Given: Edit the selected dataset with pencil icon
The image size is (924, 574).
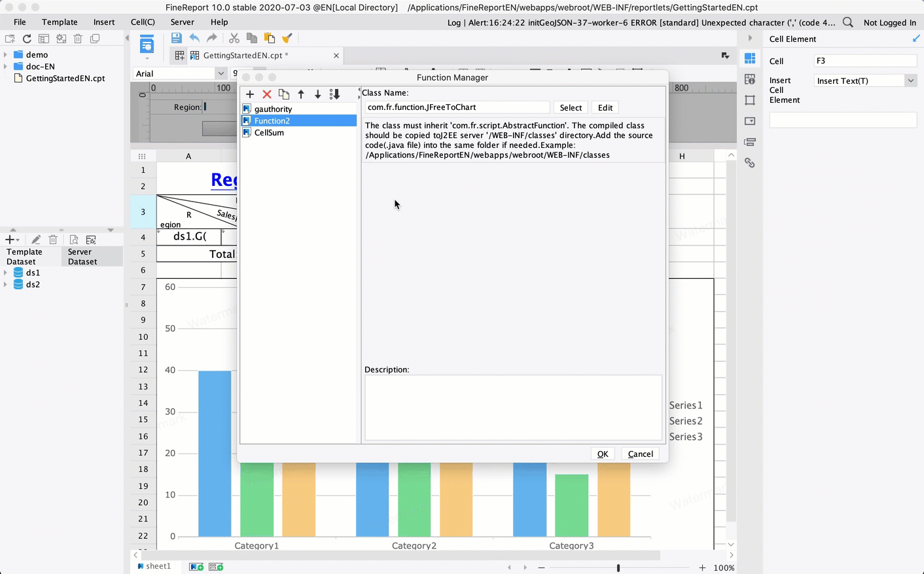Looking at the screenshot, I should tap(36, 239).
